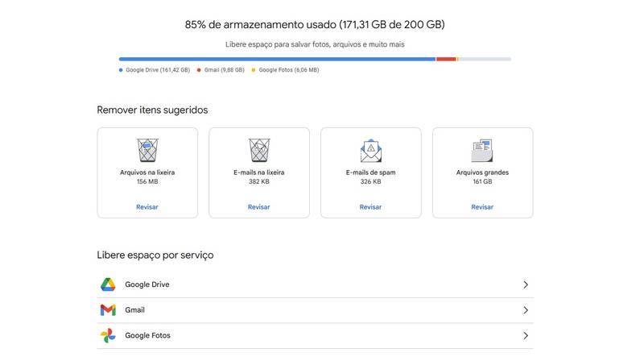This screenshot has height=357, width=644.
Task: Click the blue Google Drive storage bar segment
Action: coord(277,59)
